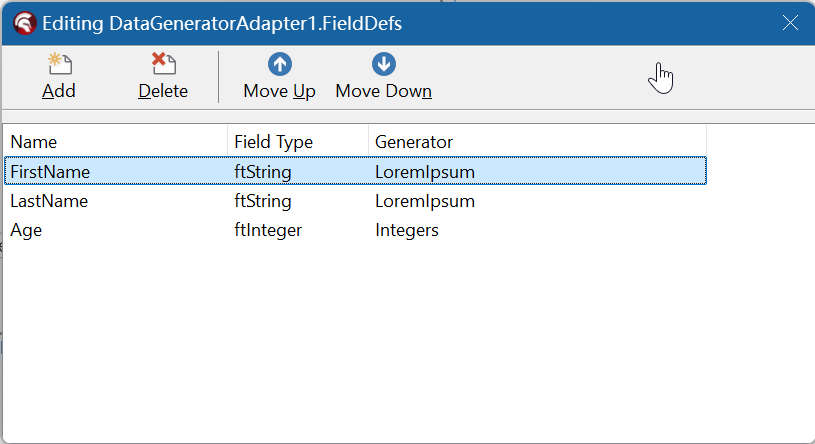Click ftInteger type of the Age field
This screenshot has height=444, width=815.
(268, 230)
